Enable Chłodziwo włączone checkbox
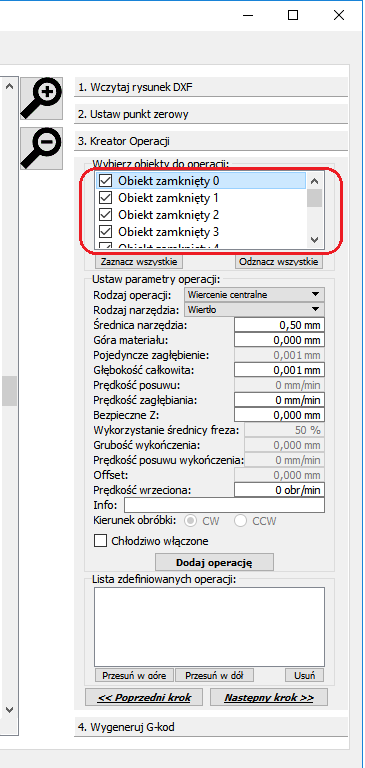This screenshot has width=365, height=768. point(100,541)
